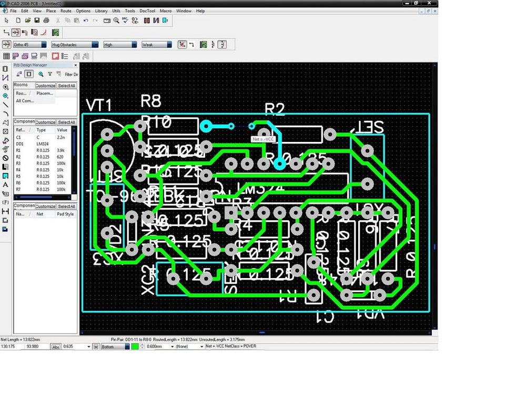The image size is (526, 420).
Task: Pick the Place Dimension tool
Action: pos(5,211)
